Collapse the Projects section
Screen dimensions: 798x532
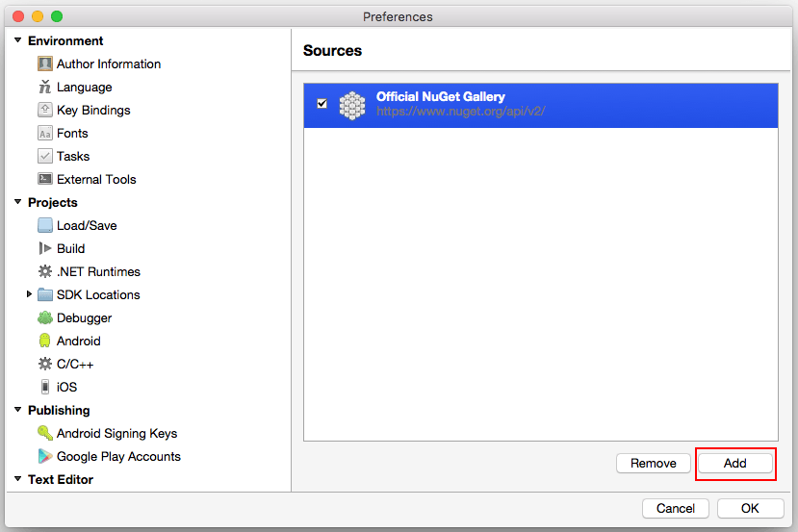click(x=18, y=202)
